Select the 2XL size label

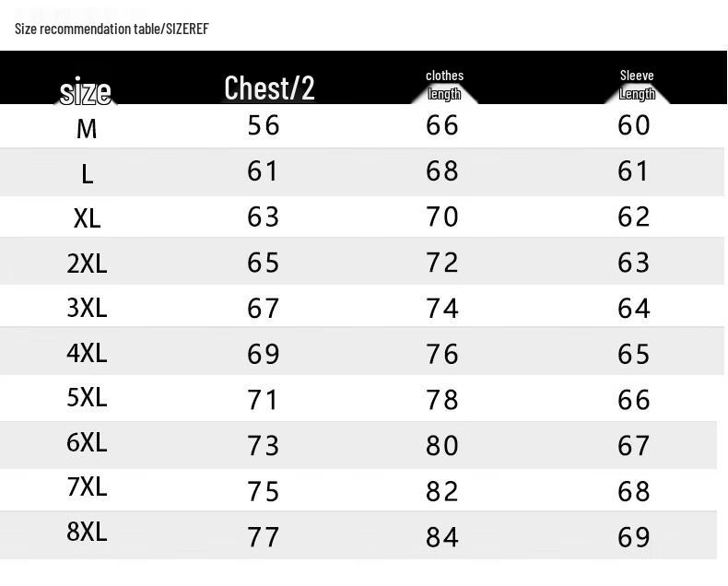pyautogui.click(x=87, y=264)
